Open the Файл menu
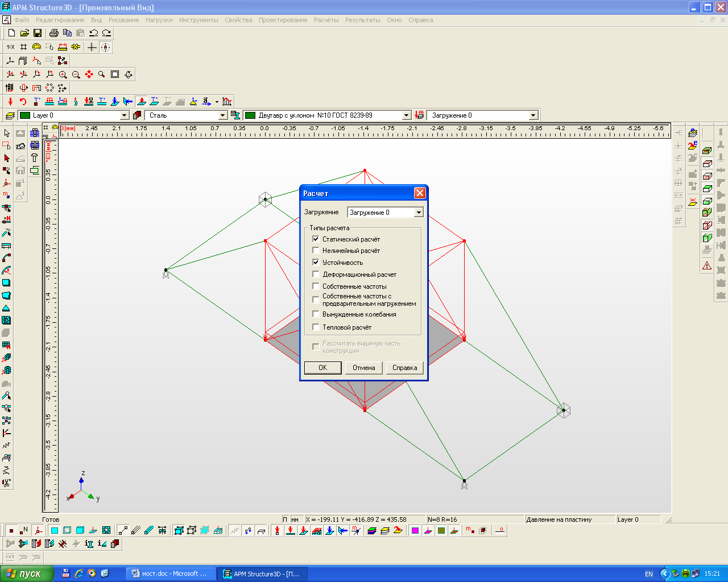This screenshot has height=582, width=728. tap(22, 20)
